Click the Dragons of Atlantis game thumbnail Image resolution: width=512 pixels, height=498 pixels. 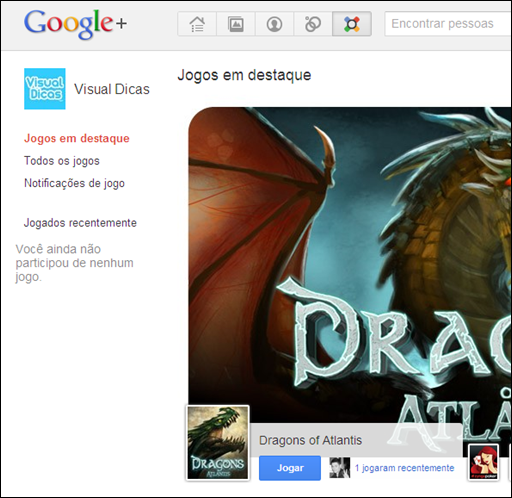pos(218,443)
